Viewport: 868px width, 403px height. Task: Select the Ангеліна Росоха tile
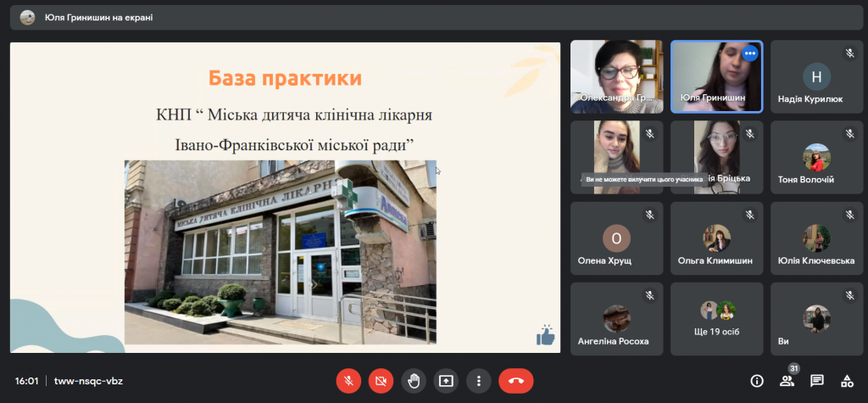616,319
